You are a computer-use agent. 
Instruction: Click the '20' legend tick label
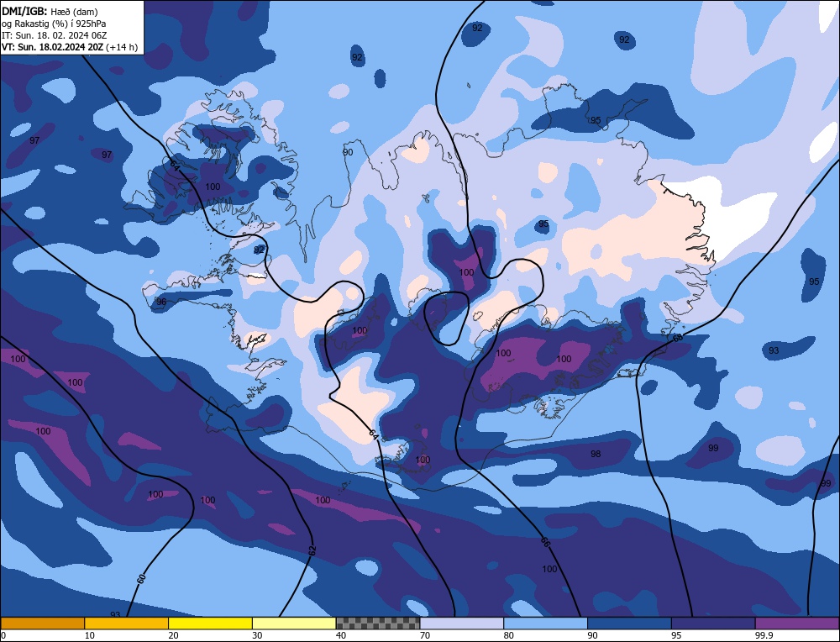point(174,635)
